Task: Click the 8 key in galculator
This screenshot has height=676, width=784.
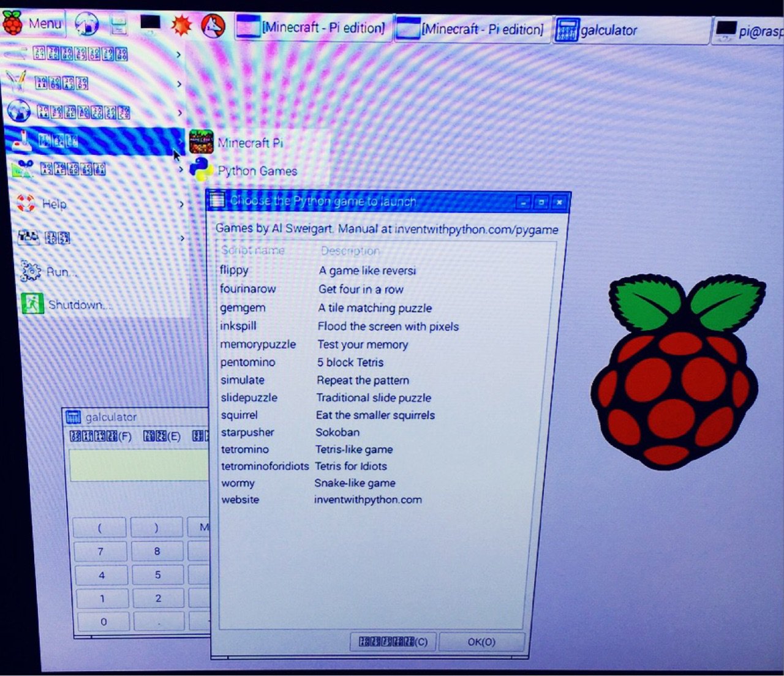Action: (157, 551)
